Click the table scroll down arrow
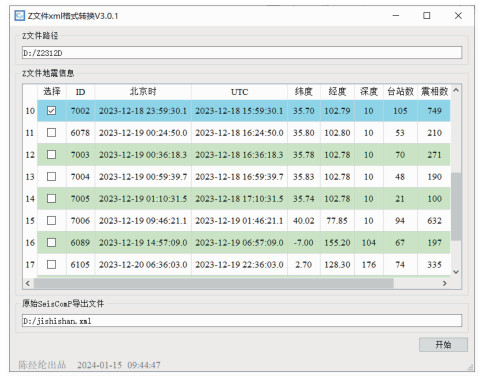482x379 pixels. [x=456, y=272]
